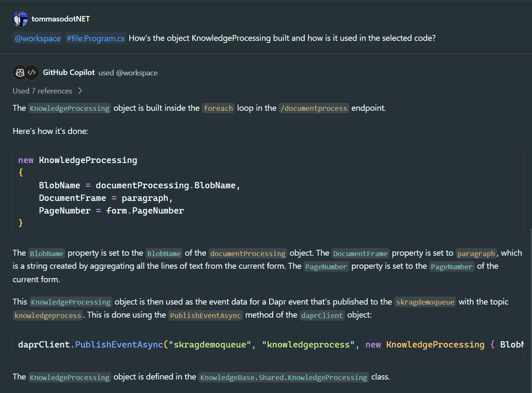This screenshot has width=532, height=393.
Task: Expand the Used 7 references list
Action: (43, 91)
